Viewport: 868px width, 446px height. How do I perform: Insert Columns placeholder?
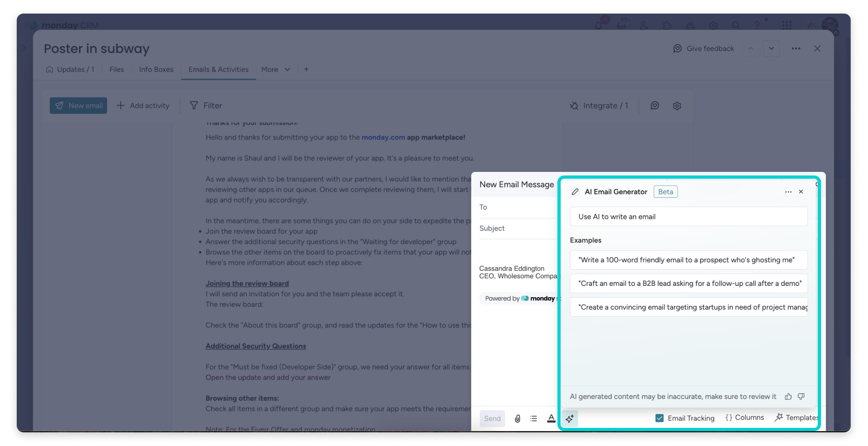745,418
